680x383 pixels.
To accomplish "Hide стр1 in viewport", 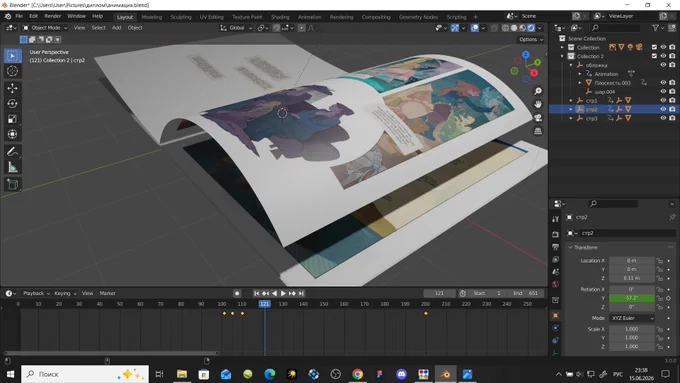I will pyautogui.click(x=663, y=100).
